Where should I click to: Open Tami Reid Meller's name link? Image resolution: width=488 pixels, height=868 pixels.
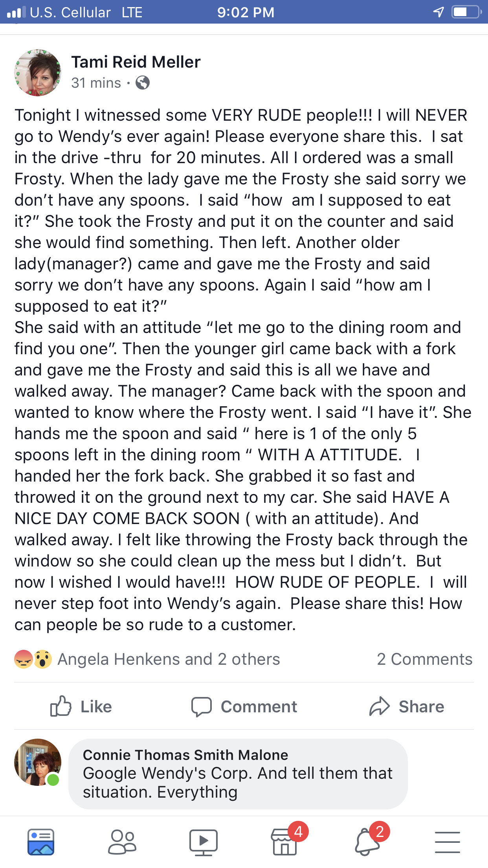(136, 62)
